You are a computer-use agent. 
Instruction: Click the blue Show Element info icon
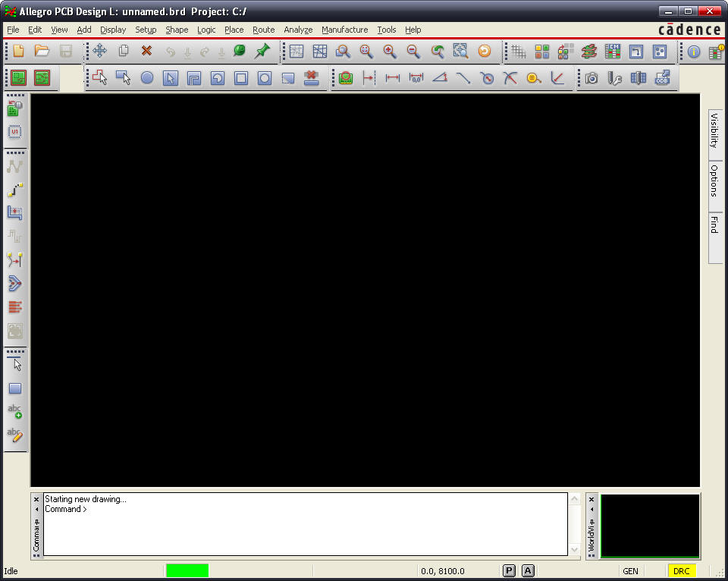(x=694, y=52)
